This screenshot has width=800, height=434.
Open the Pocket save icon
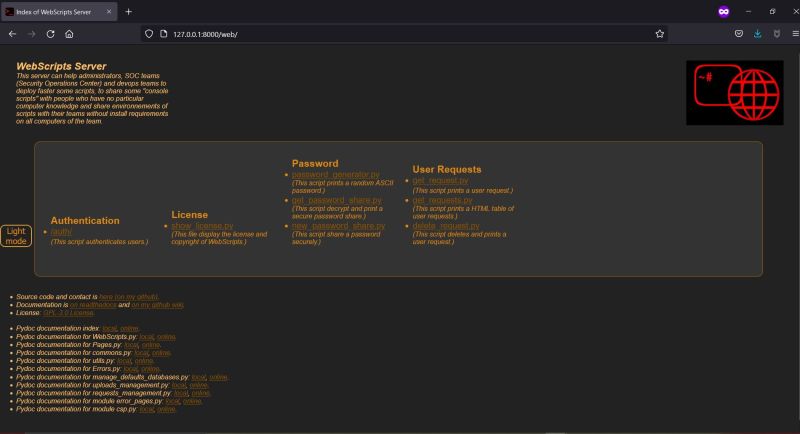pos(739,34)
